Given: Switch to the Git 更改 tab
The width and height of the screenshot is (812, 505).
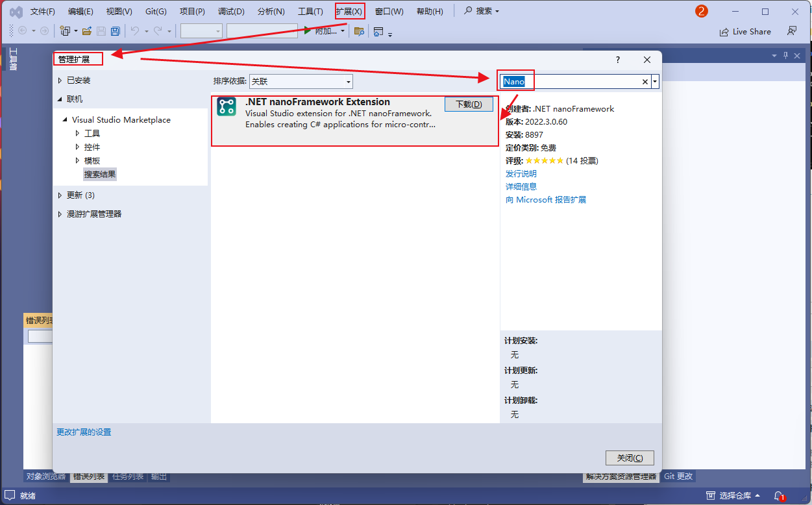Looking at the screenshot, I should click(678, 476).
